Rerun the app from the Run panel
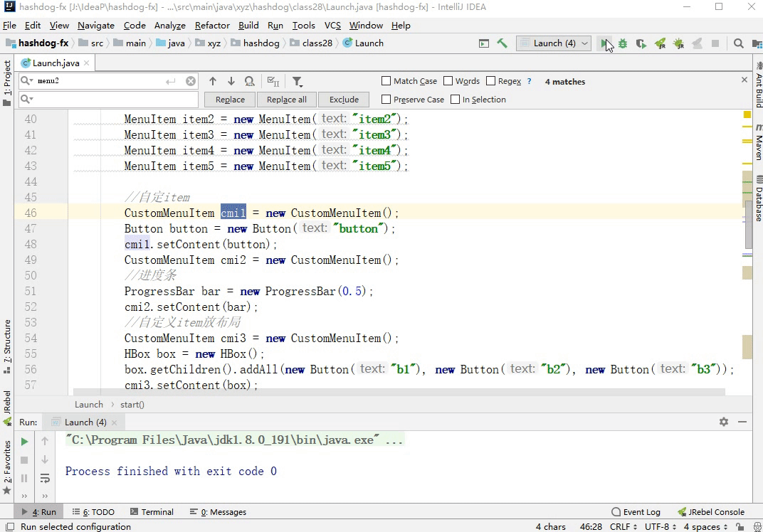Image resolution: width=763 pixels, height=532 pixels. click(23, 441)
